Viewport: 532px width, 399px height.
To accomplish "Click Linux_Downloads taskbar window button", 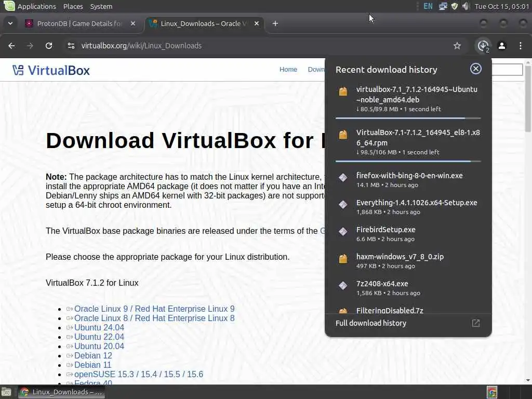I will click(61, 392).
